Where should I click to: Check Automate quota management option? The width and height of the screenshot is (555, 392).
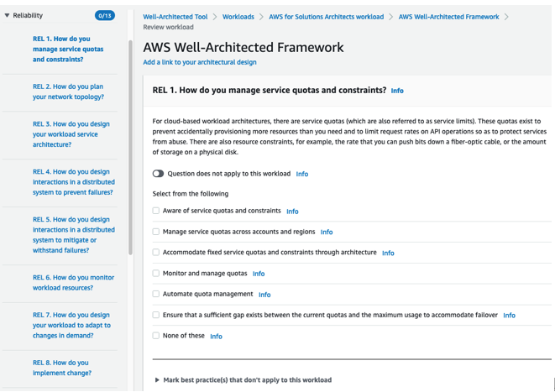(x=155, y=294)
